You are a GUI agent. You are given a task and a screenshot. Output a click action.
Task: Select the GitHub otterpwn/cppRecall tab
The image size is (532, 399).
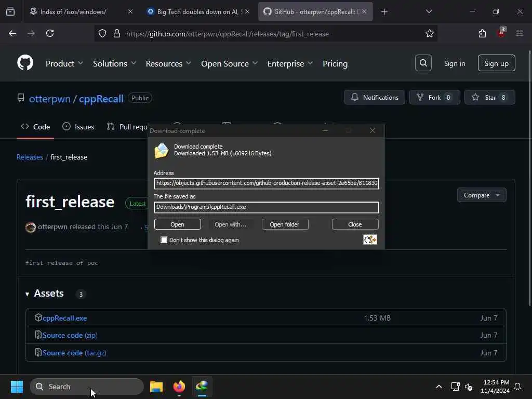point(315,11)
